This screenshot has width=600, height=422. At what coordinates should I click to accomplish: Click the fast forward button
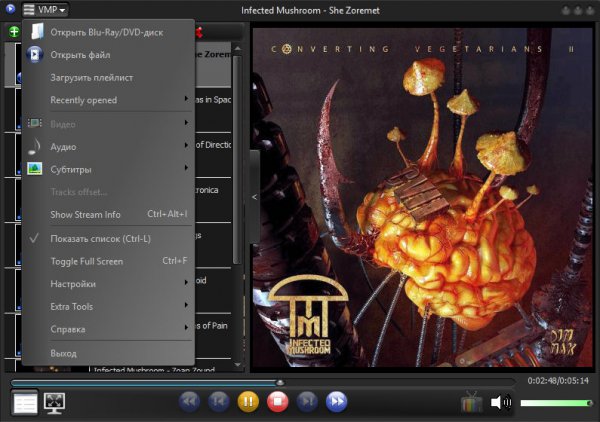336,401
